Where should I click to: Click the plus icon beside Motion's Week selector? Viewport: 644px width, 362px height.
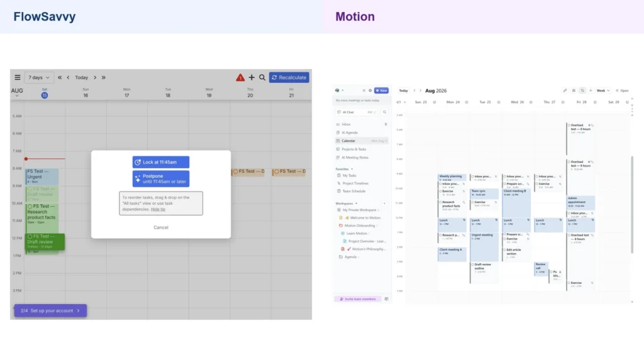coord(591,90)
